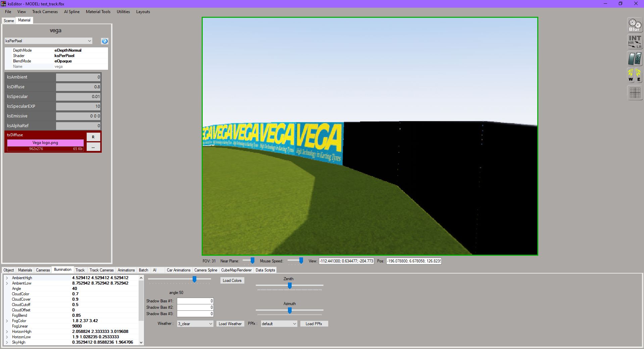Open the Layouts menu
644x349 pixels.
tap(143, 12)
